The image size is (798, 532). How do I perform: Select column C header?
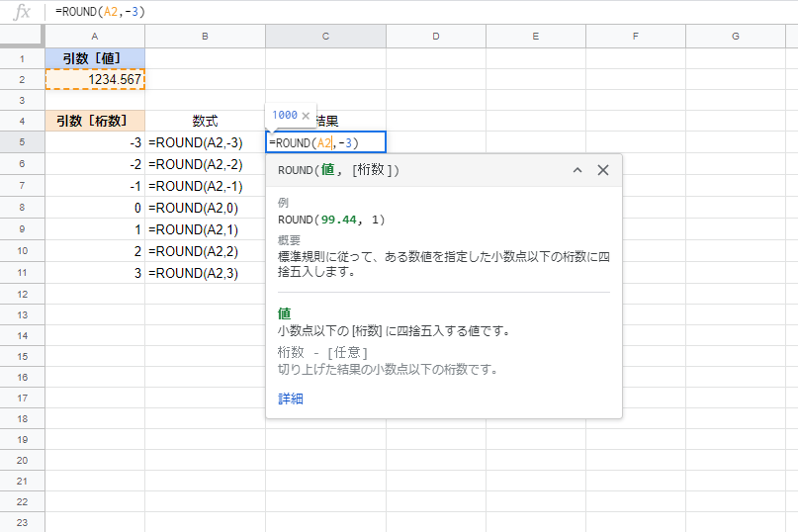click(325, 37)
